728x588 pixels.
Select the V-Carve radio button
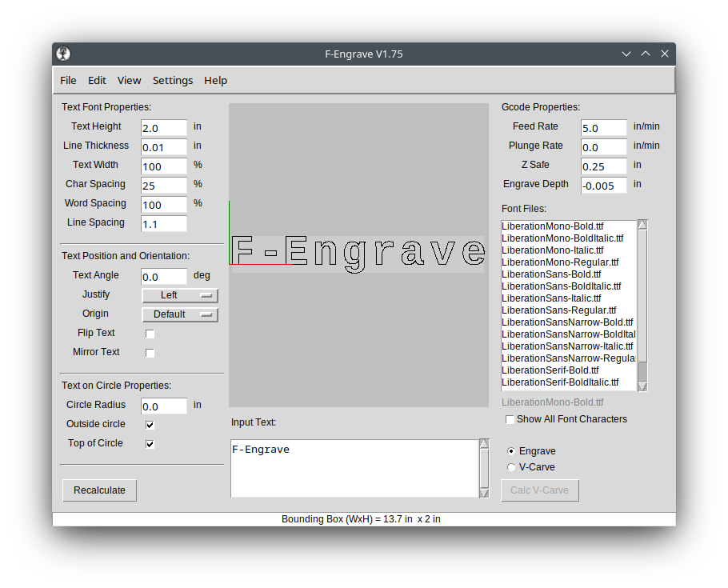pos(511,467)
